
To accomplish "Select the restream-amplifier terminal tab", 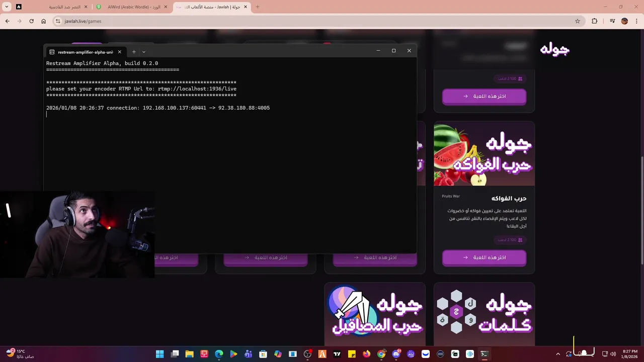I will point(85,52).
